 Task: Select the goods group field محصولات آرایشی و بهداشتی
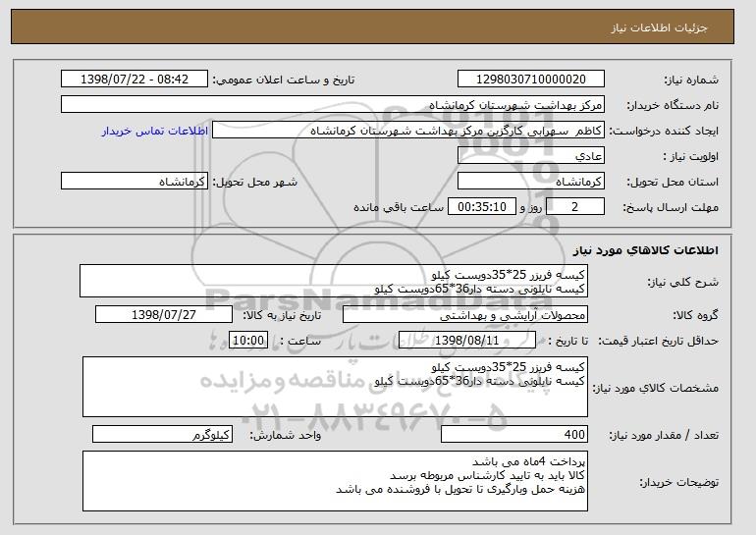pyautogui.click(x=465, y=315)
